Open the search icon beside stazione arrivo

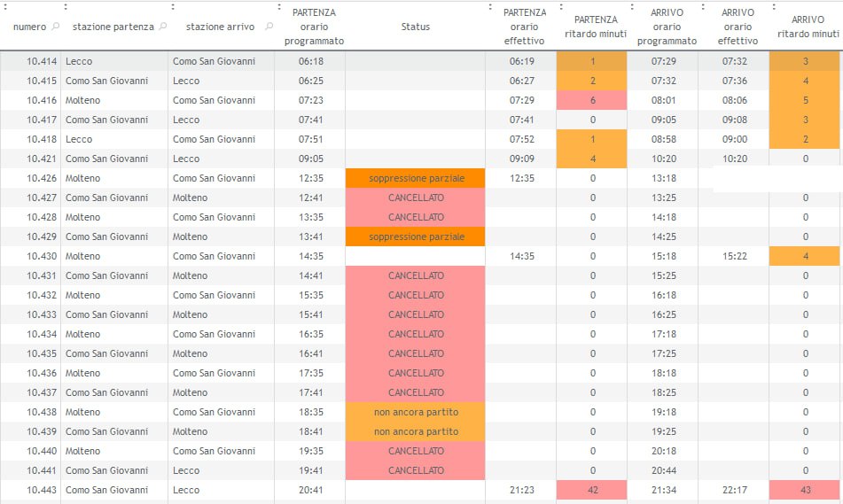(x=268, y=27)
